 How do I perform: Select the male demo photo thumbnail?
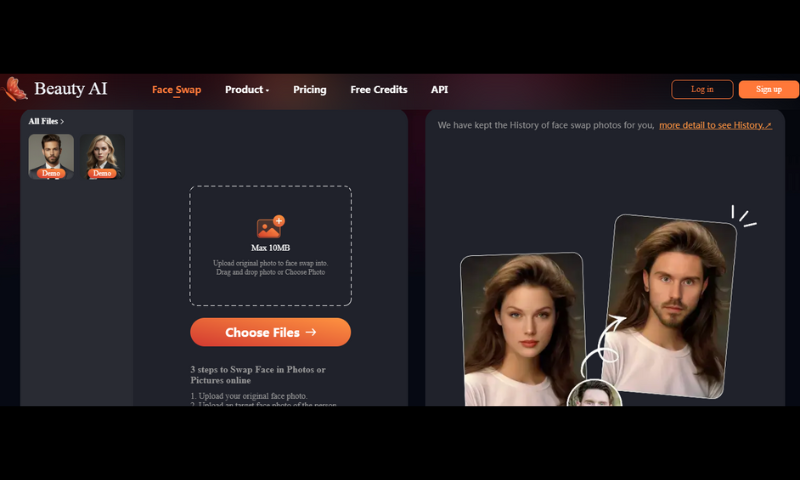[50, 153]
